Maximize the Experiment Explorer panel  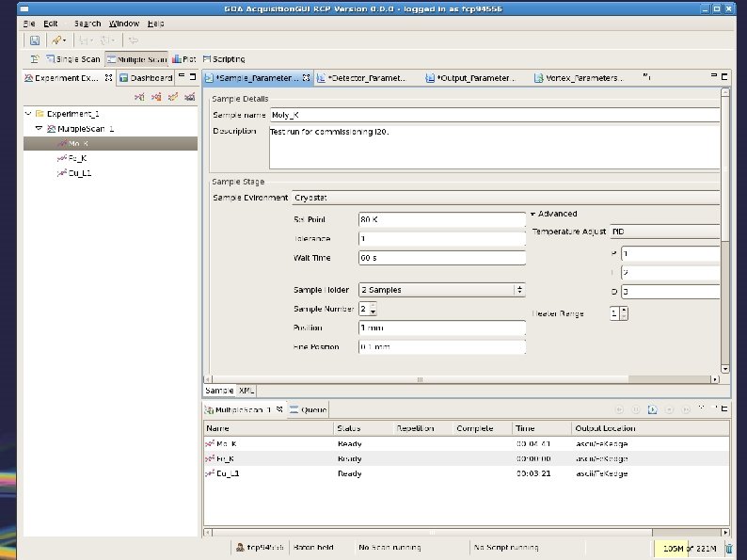tap(193, 78)
